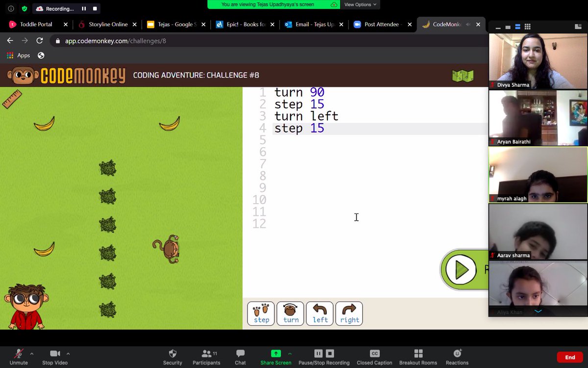The width and height of the screenshot is (588, 368).
Task: Open Breakout Rooms
Action: coord(418,357)
